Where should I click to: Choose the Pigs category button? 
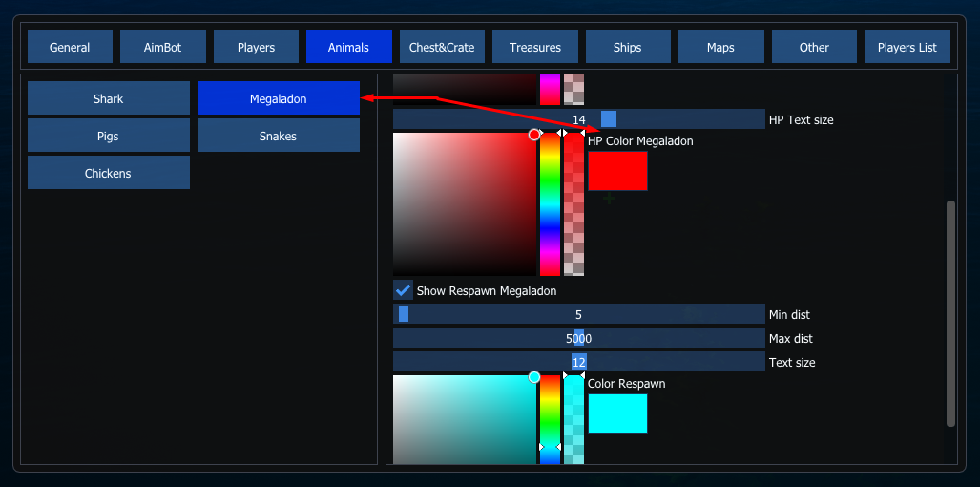pyautogui.click(x=109, y=136)
